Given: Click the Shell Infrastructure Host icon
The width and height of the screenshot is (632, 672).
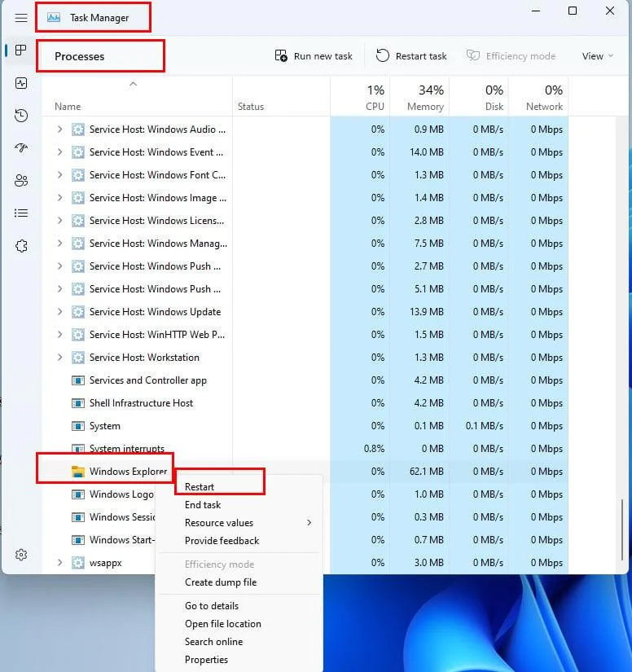Looking at the screenshot, I should pyautogui.click(x=78, y=403).
